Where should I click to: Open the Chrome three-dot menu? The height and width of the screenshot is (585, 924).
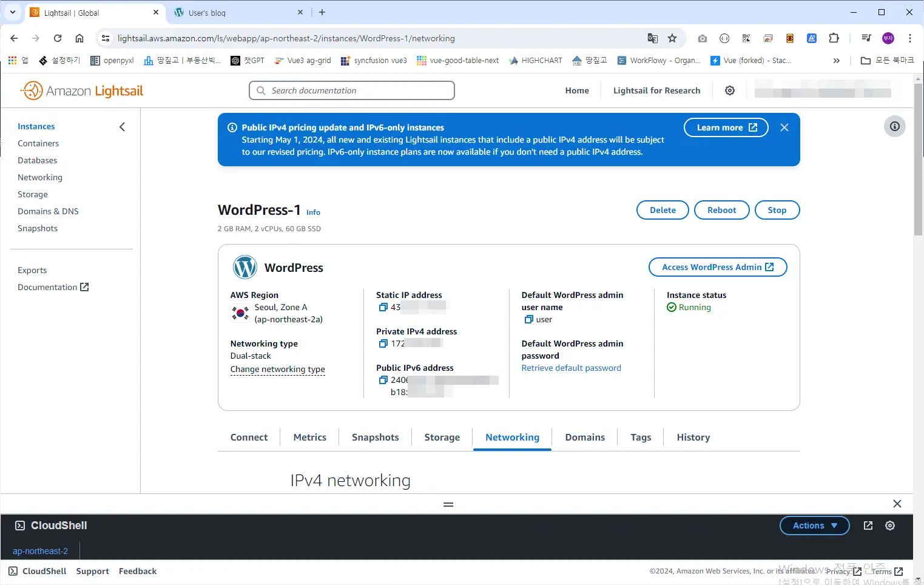910,38
